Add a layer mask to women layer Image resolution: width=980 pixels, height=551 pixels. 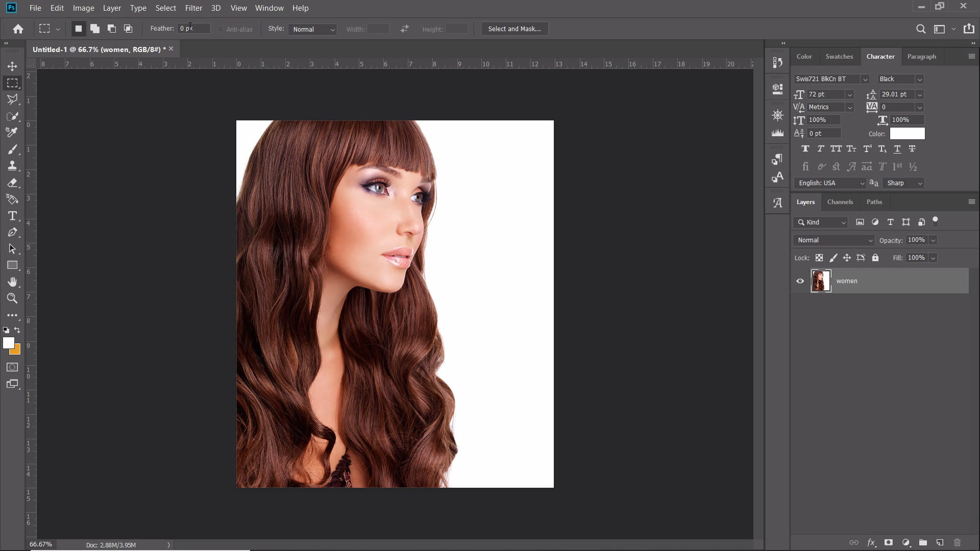pyautogui.click(x=889, y=542)
